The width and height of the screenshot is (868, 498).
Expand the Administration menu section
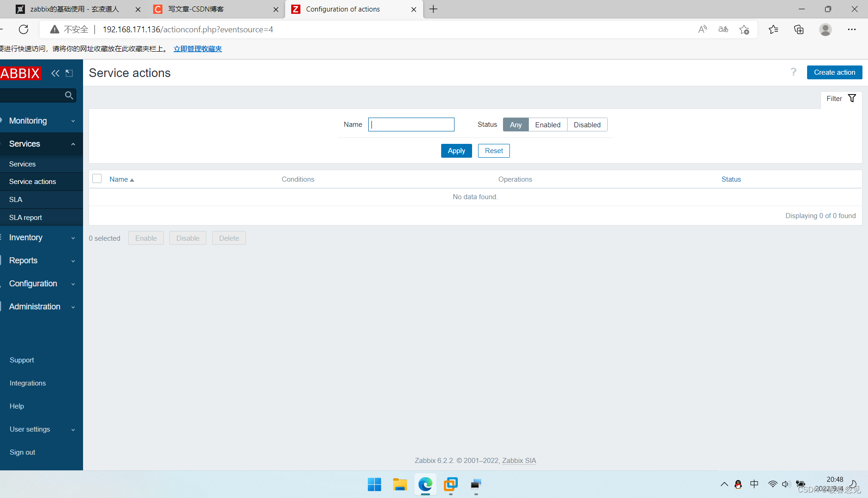click(x=42, y=307)
